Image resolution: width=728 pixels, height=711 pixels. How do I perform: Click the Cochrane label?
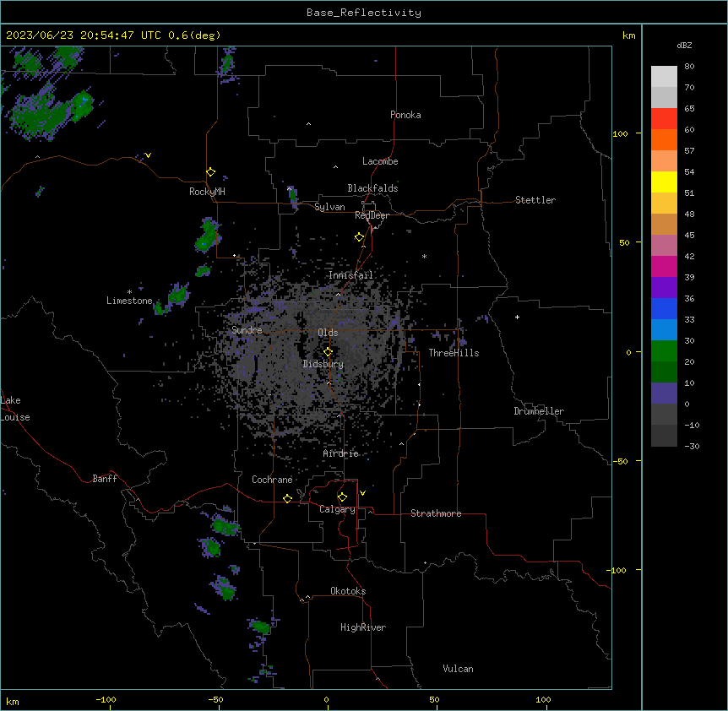[x=272, y=480]
